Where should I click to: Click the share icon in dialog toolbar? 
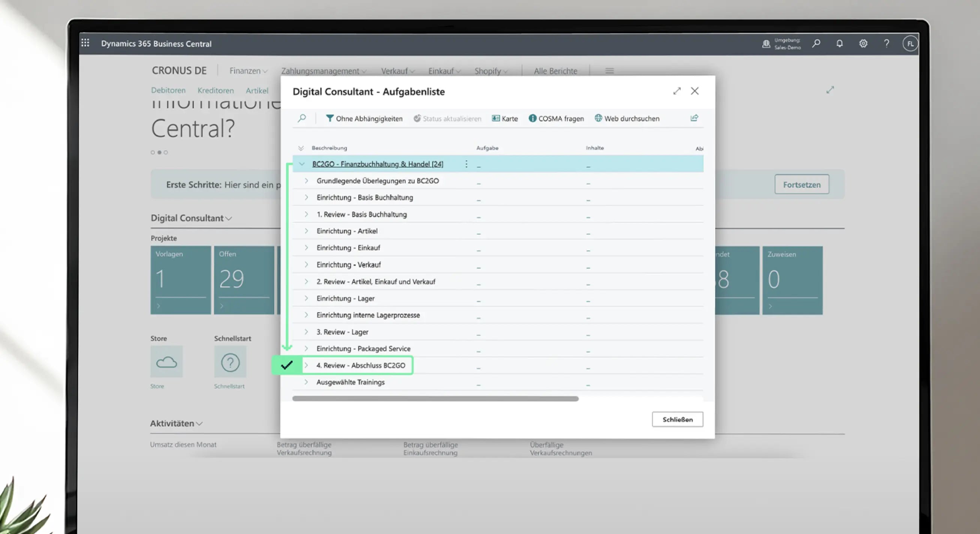[694, 118]
